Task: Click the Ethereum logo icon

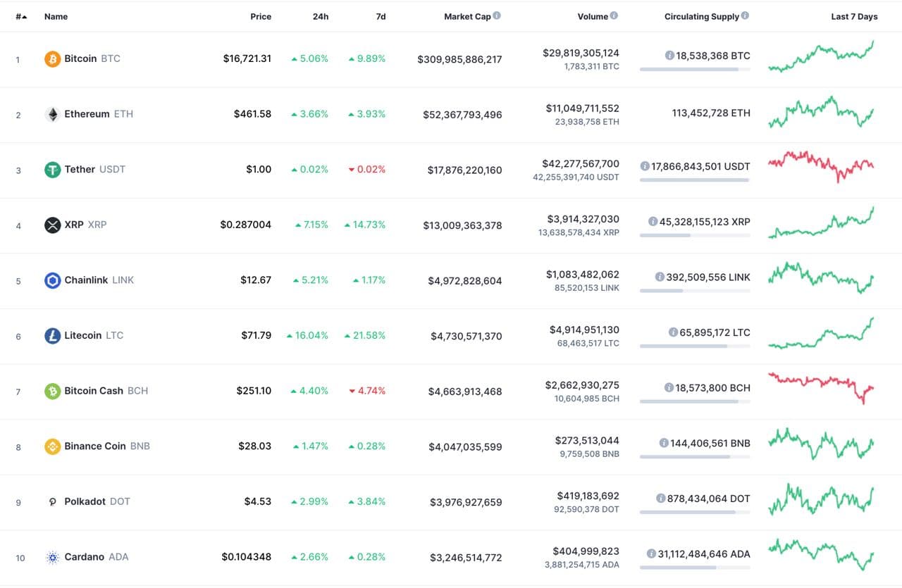Action: [53, 114]
